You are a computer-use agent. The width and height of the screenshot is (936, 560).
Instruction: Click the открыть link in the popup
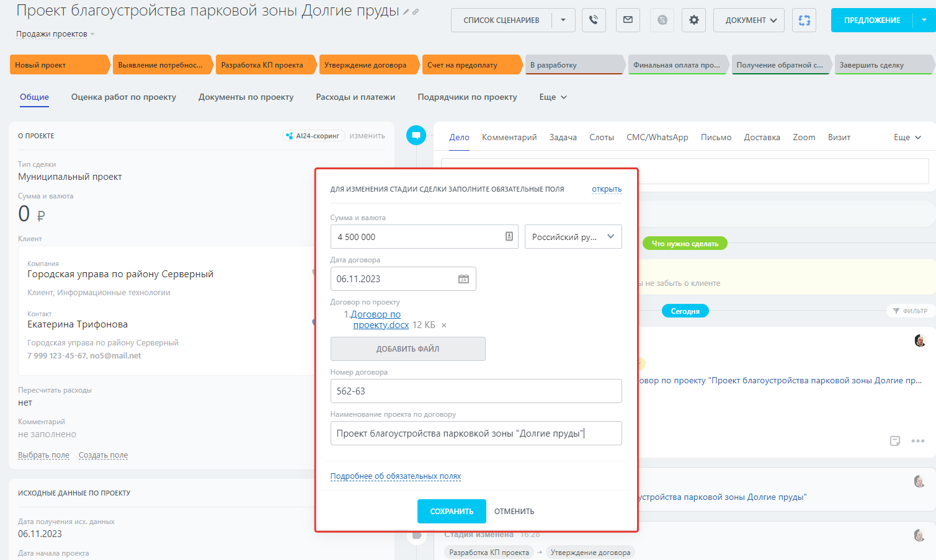(x=607, y=189)
